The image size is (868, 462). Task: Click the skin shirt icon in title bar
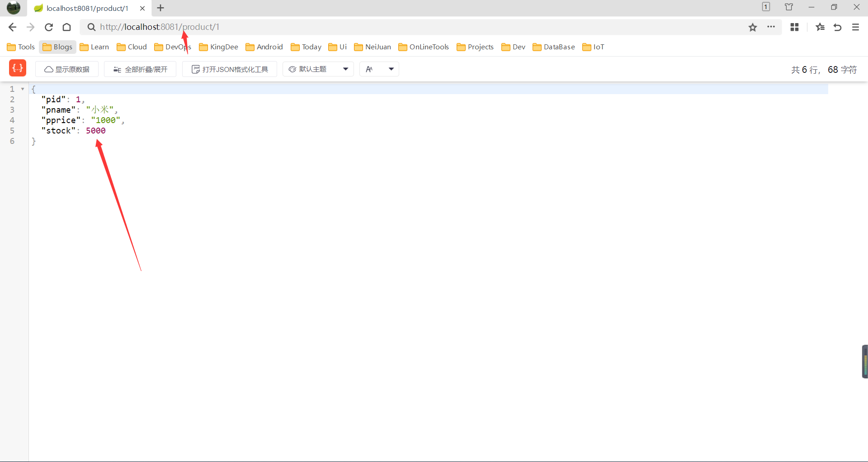click(x=789, y=7)
